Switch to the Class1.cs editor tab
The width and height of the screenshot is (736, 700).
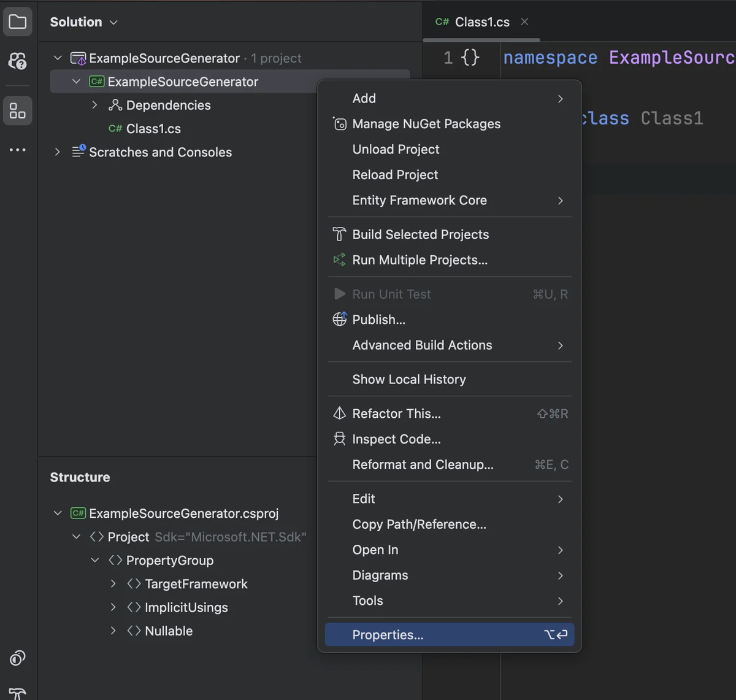tap(481, 22)
